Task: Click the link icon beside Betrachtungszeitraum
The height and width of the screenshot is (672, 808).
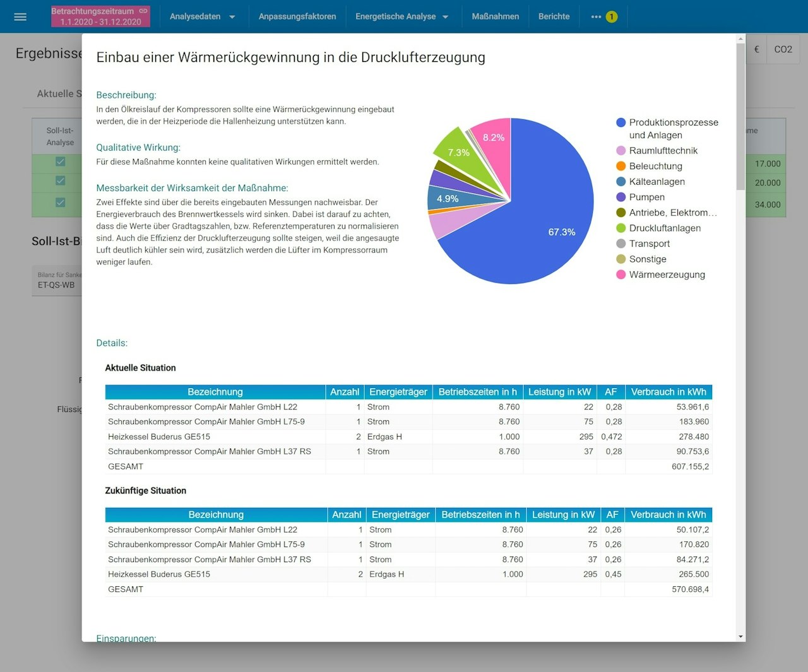Action: click(x=143, y=11)
